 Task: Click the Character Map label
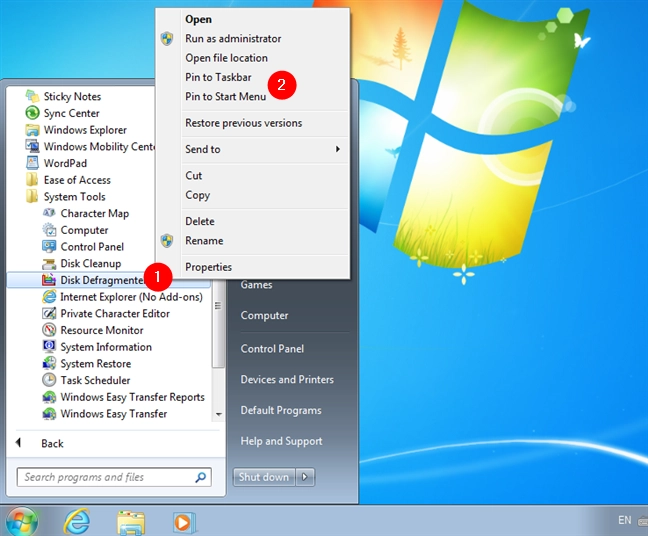point(95,213)
